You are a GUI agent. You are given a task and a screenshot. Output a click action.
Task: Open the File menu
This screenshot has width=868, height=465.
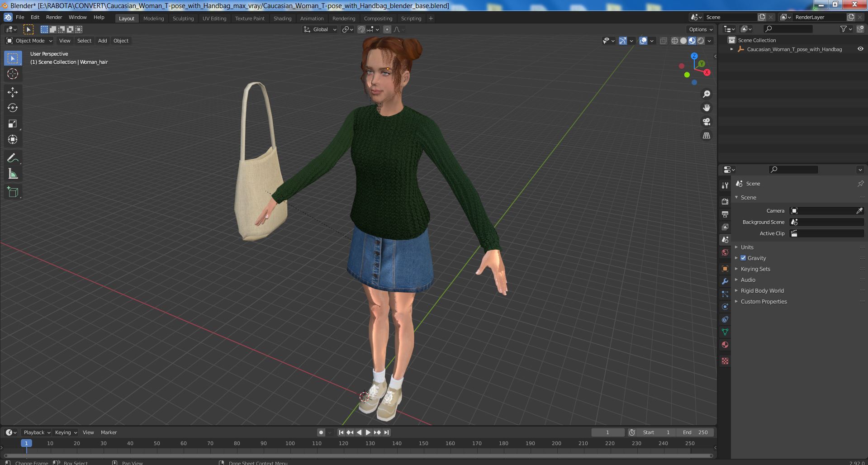pos(20,17)
